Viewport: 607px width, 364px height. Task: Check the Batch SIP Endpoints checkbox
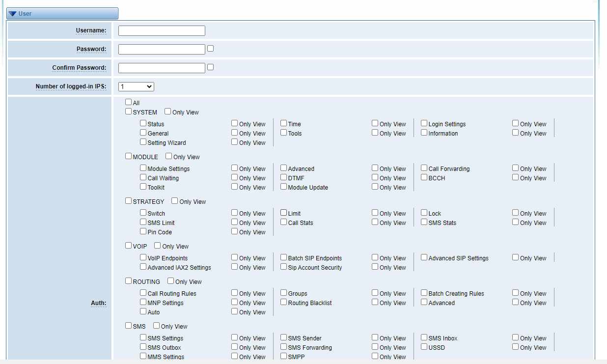point(283,257)
